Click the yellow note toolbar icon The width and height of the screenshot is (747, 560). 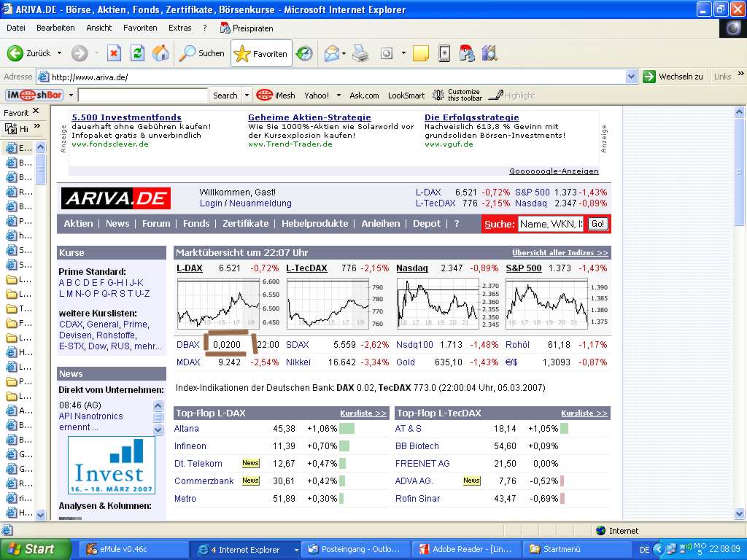(x=421, y=53)
